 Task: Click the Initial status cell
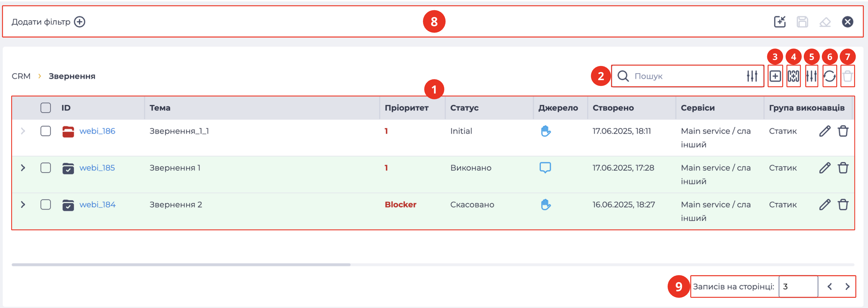[x=461, y=131]
